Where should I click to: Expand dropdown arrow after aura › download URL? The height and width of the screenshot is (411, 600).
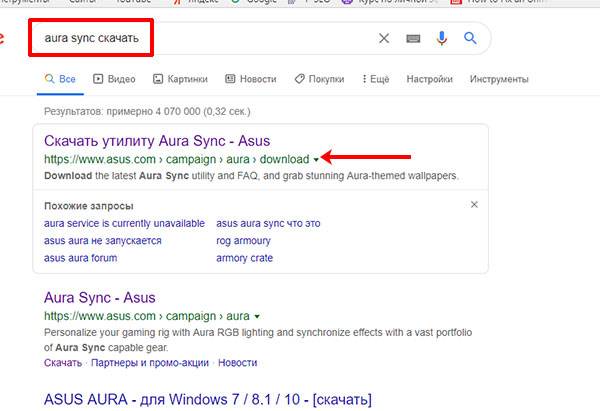pyautogui.click(x=316, y=160)
